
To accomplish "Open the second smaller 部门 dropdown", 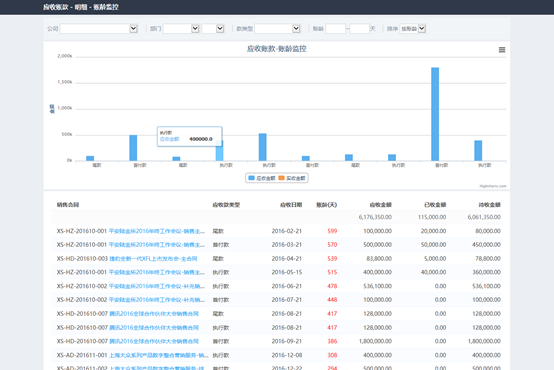I will [213, 29].
